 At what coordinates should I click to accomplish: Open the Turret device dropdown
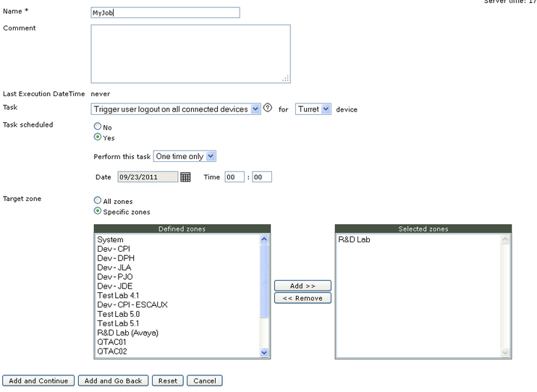[313, 109]
